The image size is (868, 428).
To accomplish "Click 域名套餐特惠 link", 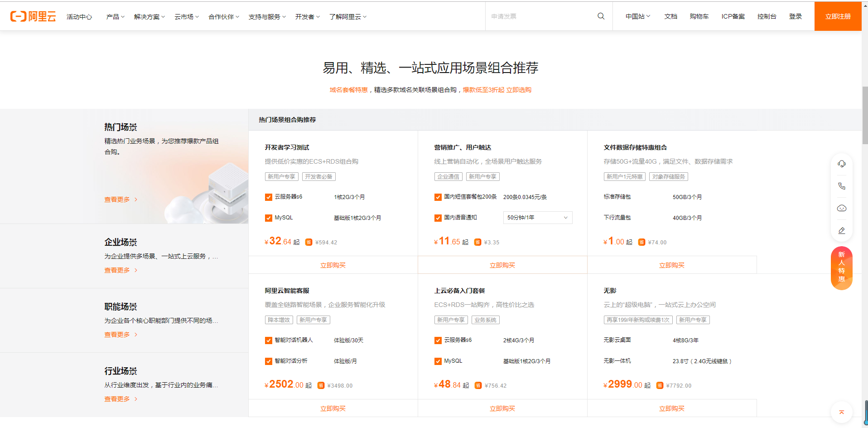I will pos(348,90).
